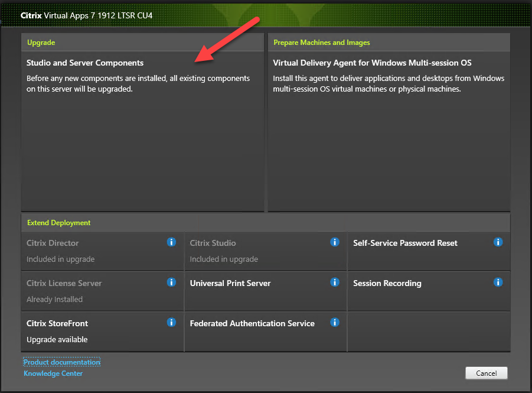Viewport: 532px width, 393px height.
Task: Click 'Included in upgrade' under Citrix Director
Action: coord(60,259)
